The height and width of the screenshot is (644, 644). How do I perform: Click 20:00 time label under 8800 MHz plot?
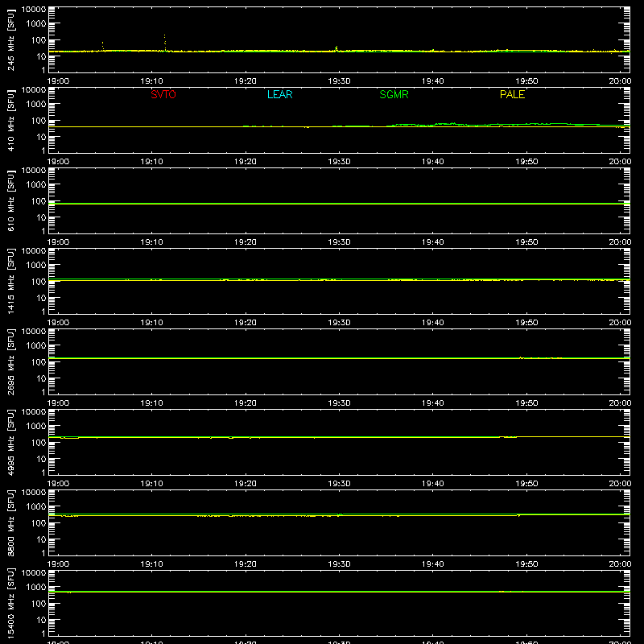620,564
